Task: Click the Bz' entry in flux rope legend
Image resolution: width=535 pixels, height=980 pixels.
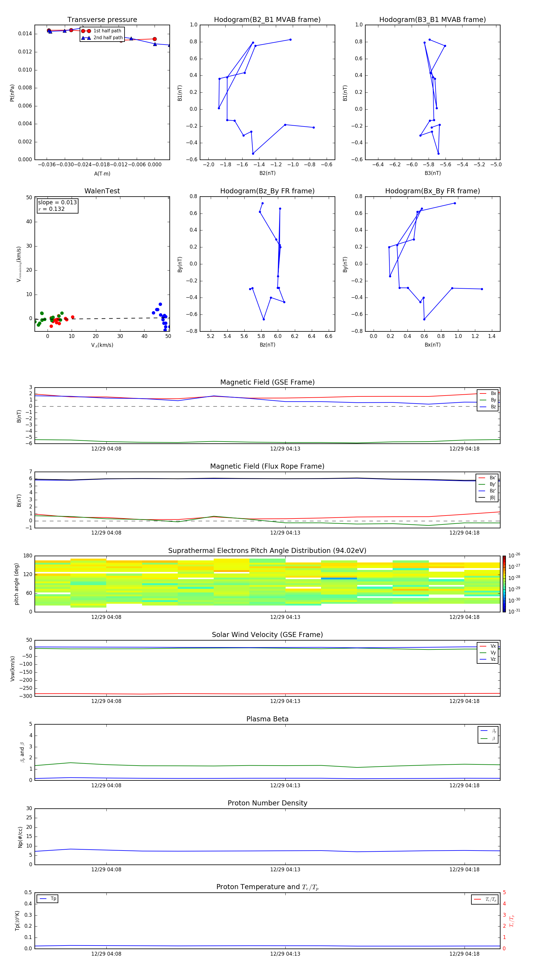Action: [487, 491]
